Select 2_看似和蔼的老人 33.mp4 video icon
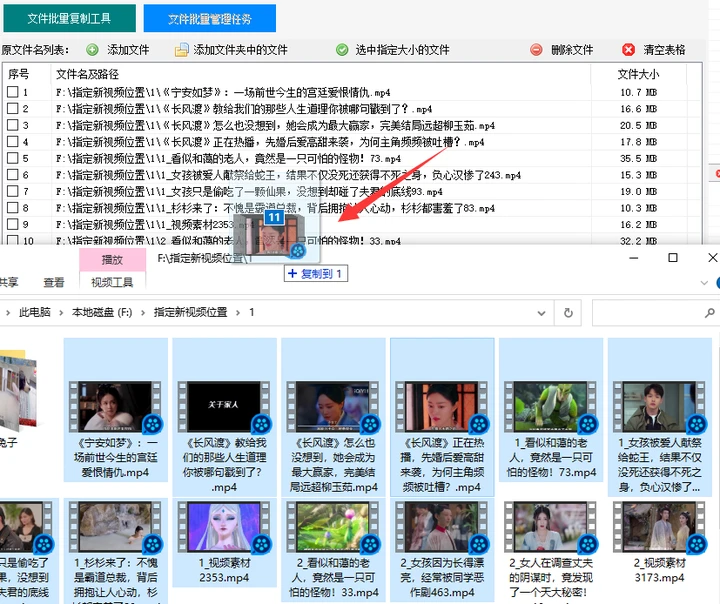 pos(333,526)
